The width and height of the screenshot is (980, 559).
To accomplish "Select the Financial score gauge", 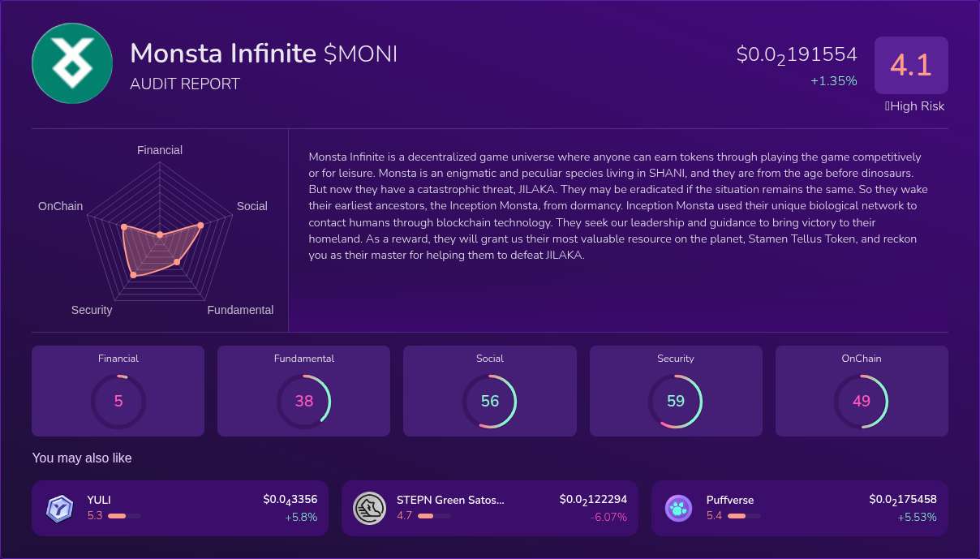I will [118, 401].
